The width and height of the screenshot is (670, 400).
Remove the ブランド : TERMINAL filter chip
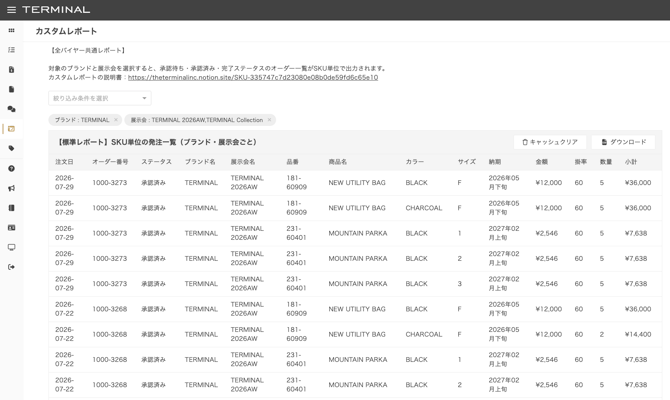pos(115,120)
